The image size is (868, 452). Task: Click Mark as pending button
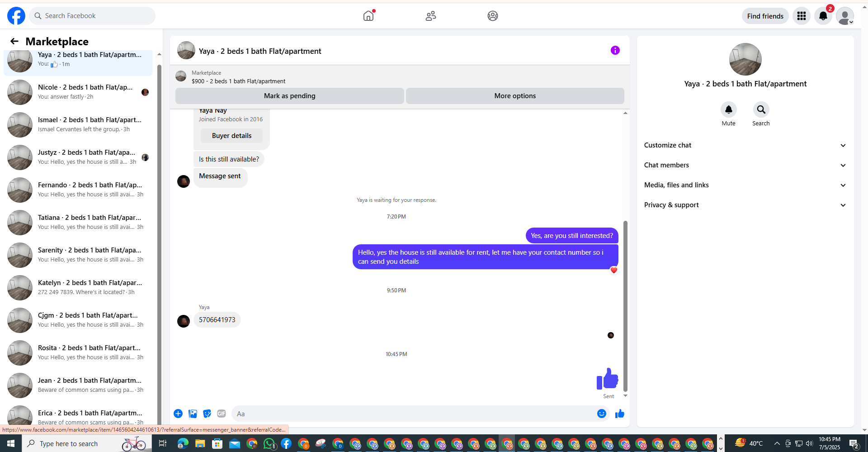pos(290,96)
